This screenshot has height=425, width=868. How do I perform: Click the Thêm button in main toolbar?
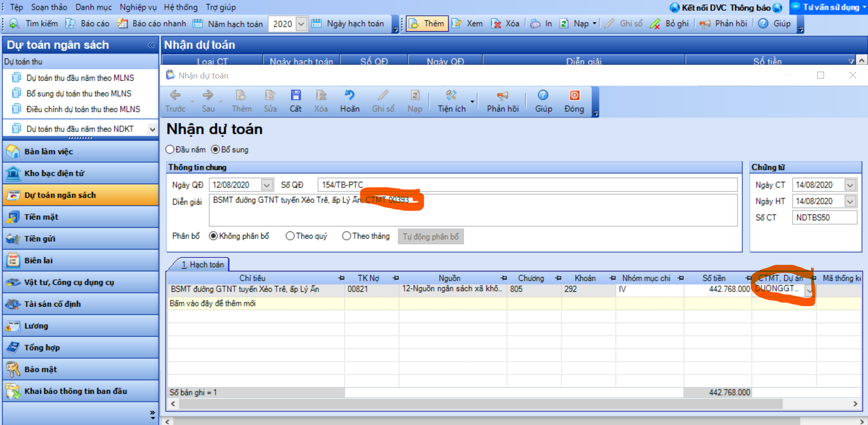(427, 24)
